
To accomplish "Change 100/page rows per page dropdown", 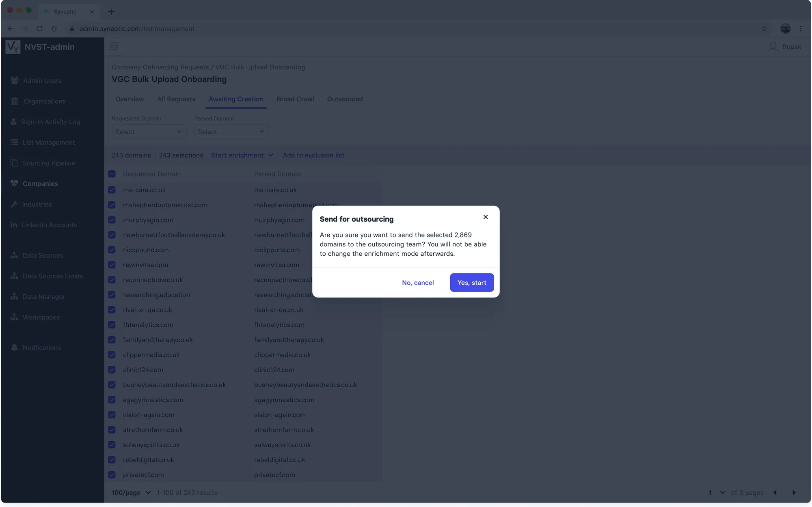I will [131, 492].
